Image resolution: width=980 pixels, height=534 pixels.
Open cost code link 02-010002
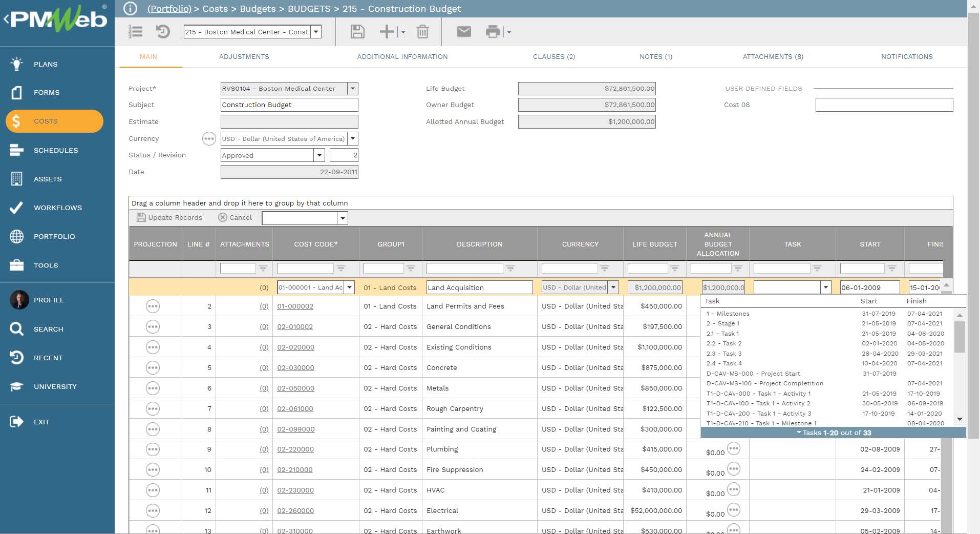coord(295,327)
